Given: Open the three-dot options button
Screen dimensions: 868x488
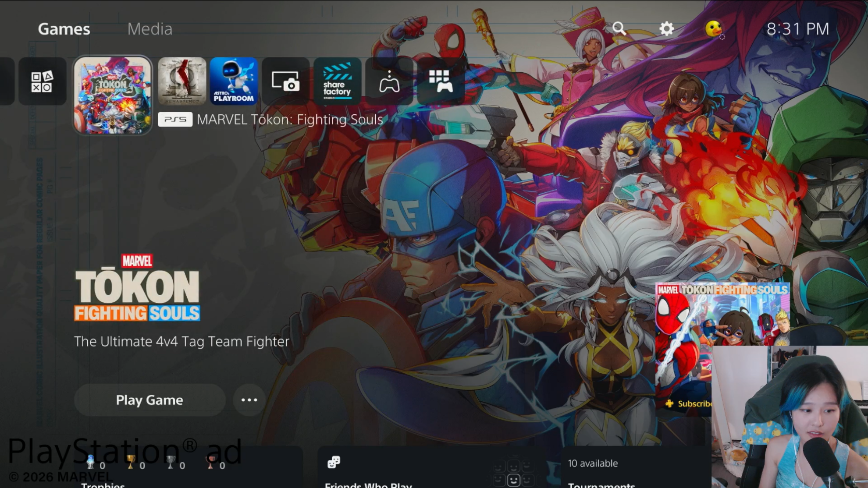Looking at the screenshot, I should point(249,400).
